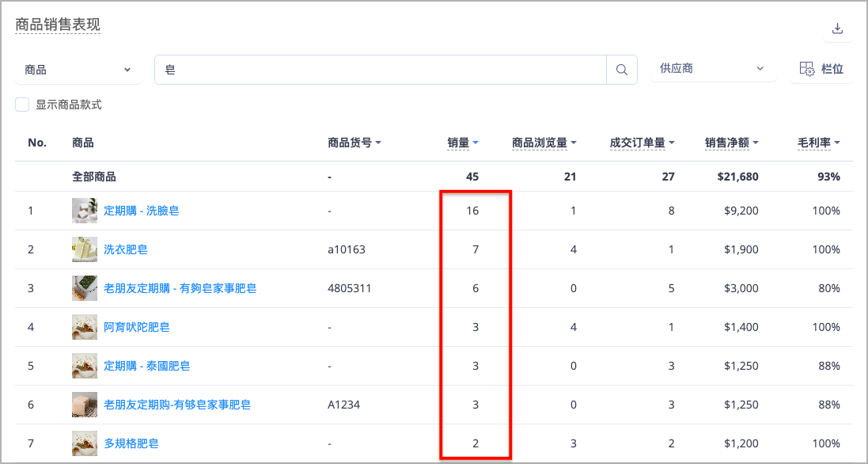Click 定期購 - 泰國肥皂 product thumbnail
The width and height of the screenshot is (868, 464).
coord(85,366)
